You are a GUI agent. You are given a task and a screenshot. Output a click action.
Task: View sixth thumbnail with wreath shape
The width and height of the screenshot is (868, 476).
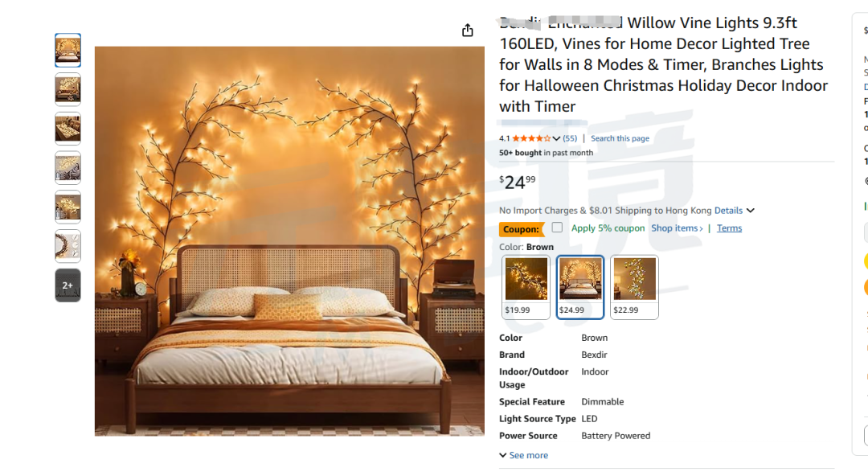68,246
